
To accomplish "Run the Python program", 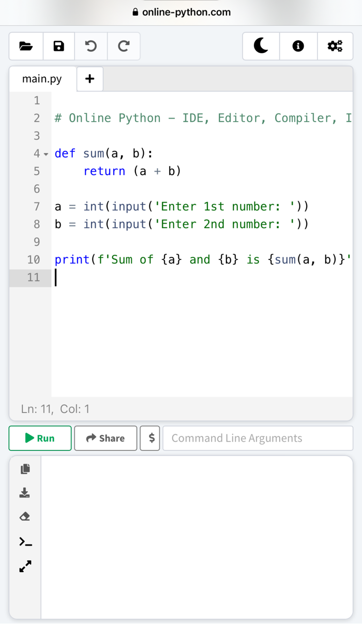I will coord(40,438).
